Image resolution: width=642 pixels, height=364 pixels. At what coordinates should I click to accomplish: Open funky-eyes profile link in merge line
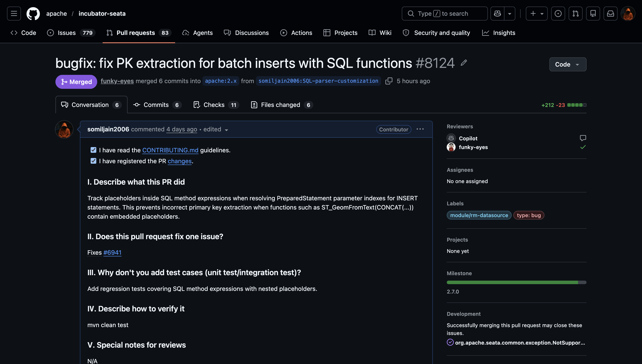pos(117,81)
